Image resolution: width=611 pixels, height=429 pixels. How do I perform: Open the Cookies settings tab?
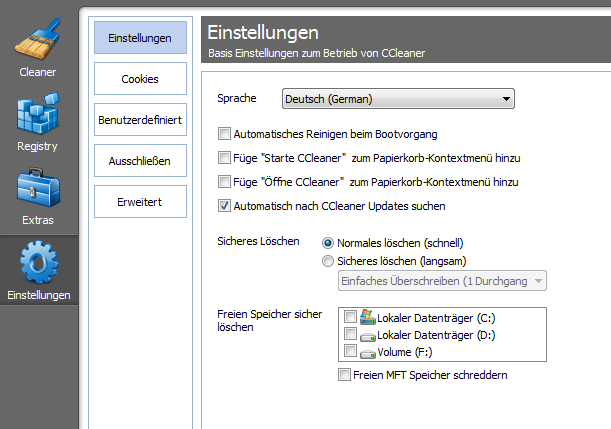click(x=140, y=79)
